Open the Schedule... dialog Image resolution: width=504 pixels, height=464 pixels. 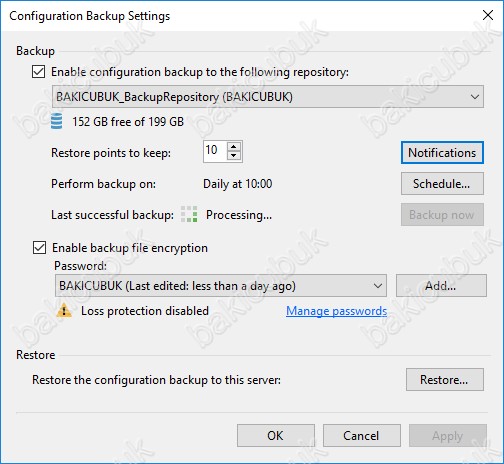(442, 184)
